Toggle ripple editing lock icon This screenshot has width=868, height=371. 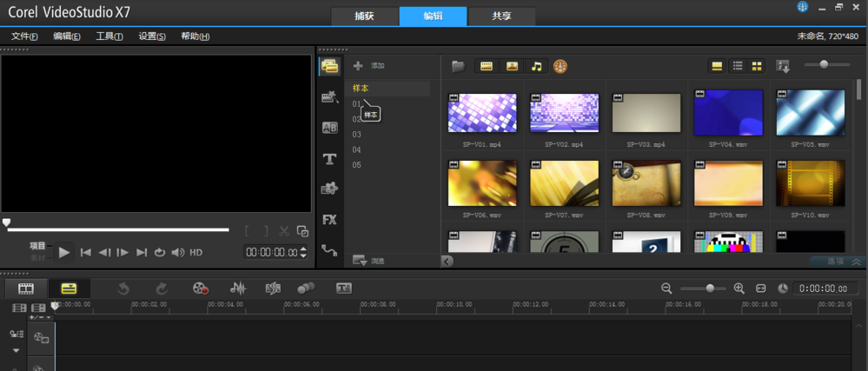point(16,334)
